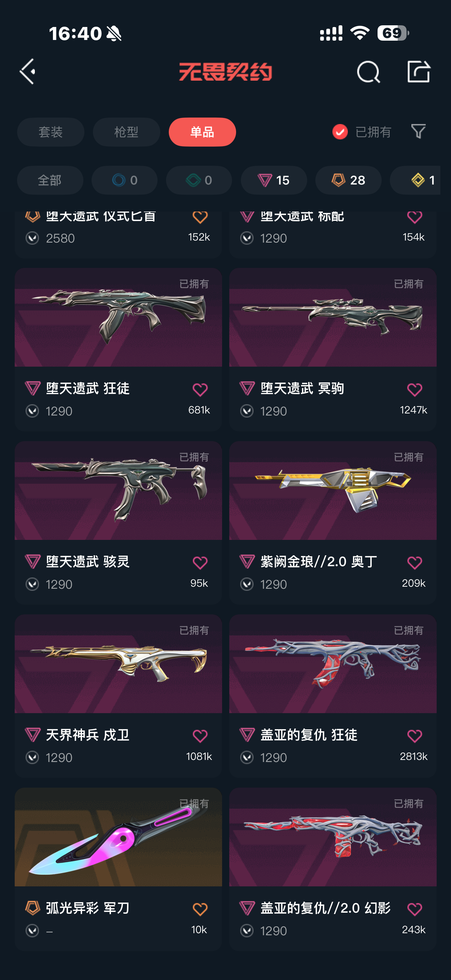Switch to the 枪型 tab
Image resolution: width=451 pixels, height=980 pixels.
coord(126,132)
